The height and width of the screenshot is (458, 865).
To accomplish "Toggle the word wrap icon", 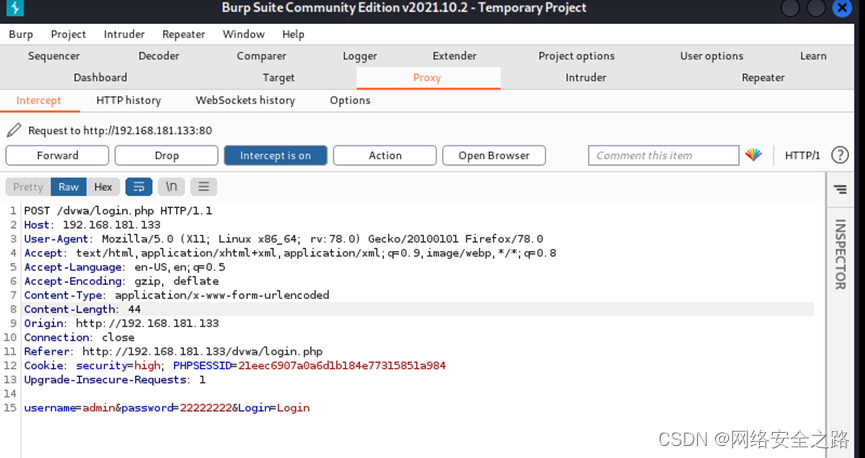I will 138,187.
